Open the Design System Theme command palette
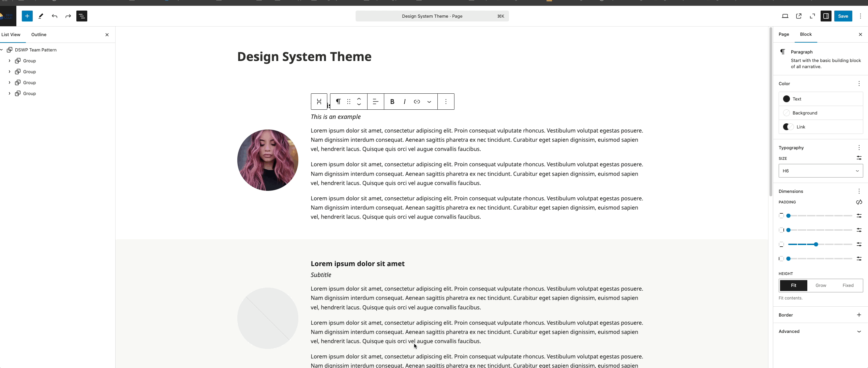This screenshot has height=368, width=868. (x=432, y=16)
